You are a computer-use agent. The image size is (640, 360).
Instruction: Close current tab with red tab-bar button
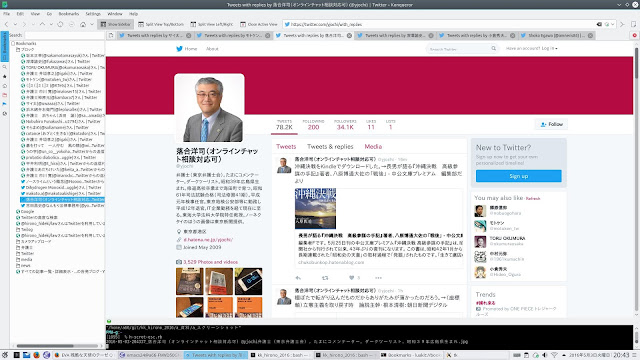click(x=634, y=36)
